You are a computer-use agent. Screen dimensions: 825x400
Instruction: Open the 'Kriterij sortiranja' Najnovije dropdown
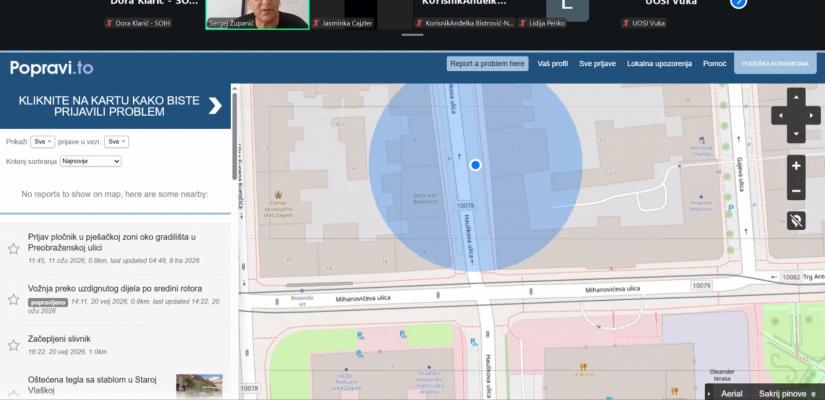(91, 161)
